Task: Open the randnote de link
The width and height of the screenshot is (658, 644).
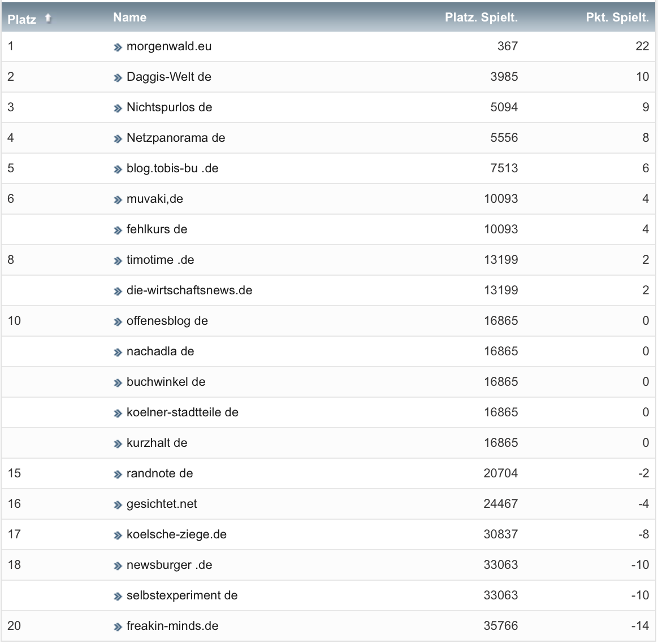Action: 160,473
